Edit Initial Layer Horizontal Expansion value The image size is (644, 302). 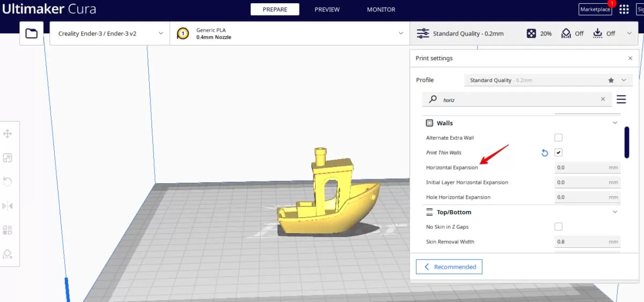[587, 183]
